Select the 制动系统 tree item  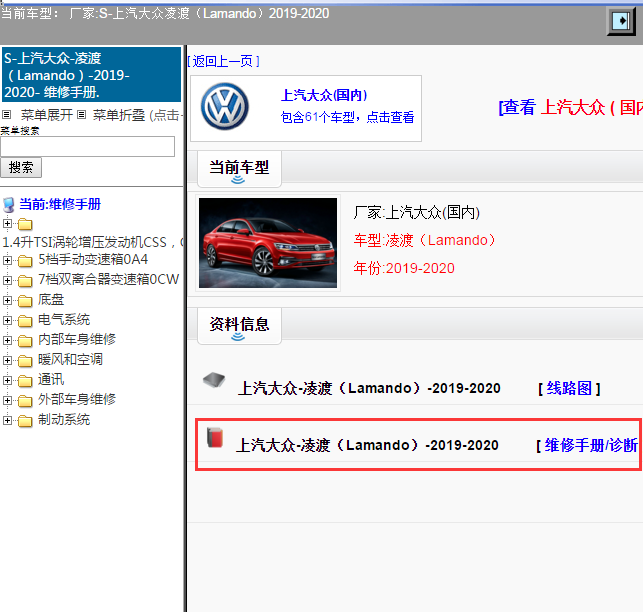(64, 419)
